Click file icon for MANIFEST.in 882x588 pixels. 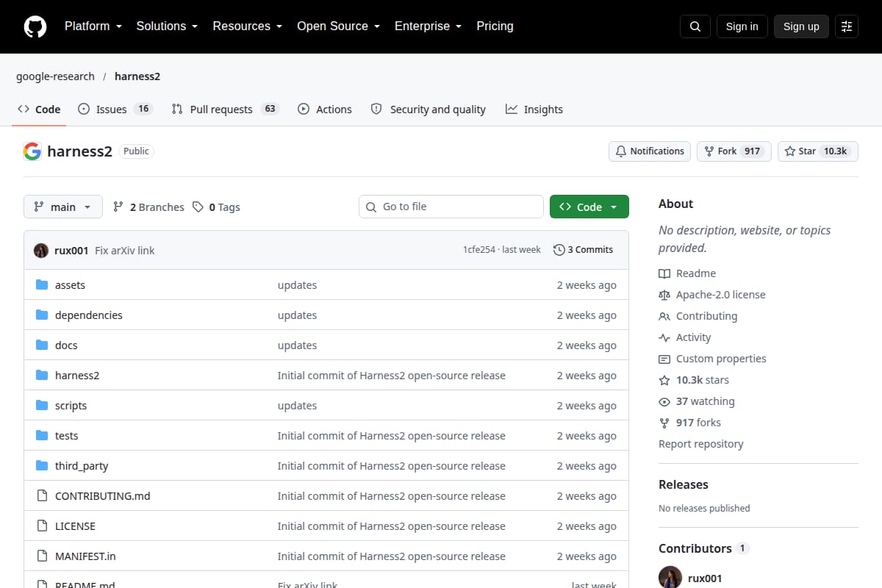[x=42, y=556]
